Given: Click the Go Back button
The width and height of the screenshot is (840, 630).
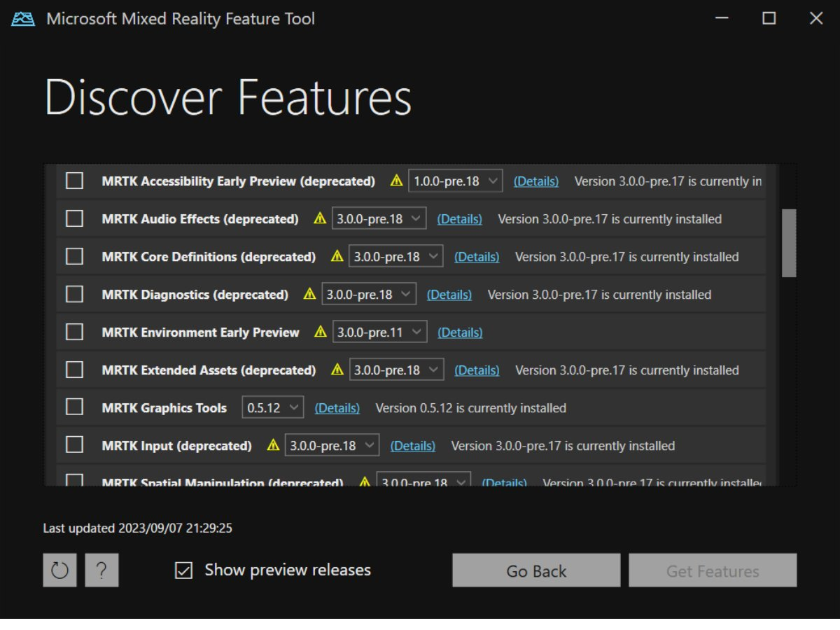Looking at the screenshot, I should (x=536, y=570).
